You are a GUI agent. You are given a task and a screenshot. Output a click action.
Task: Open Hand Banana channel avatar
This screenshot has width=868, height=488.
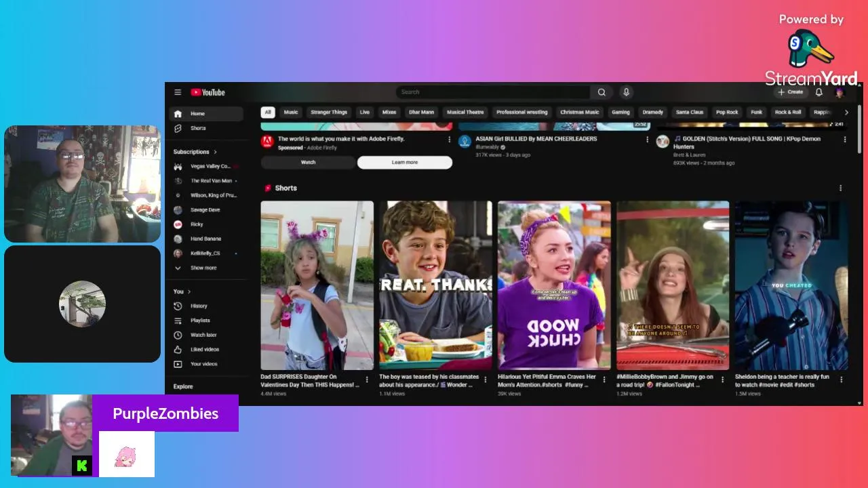pos(178,239)
